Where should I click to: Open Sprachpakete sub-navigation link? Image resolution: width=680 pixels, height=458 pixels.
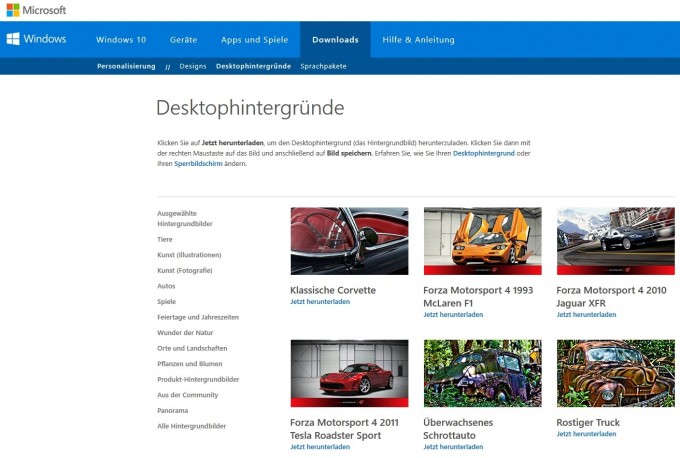(324, 66)
